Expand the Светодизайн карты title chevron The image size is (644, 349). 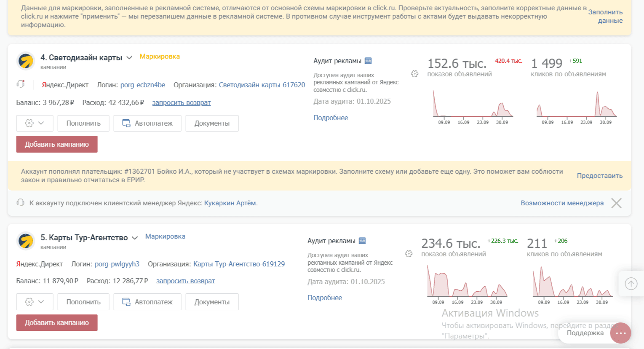pos(129,57)
